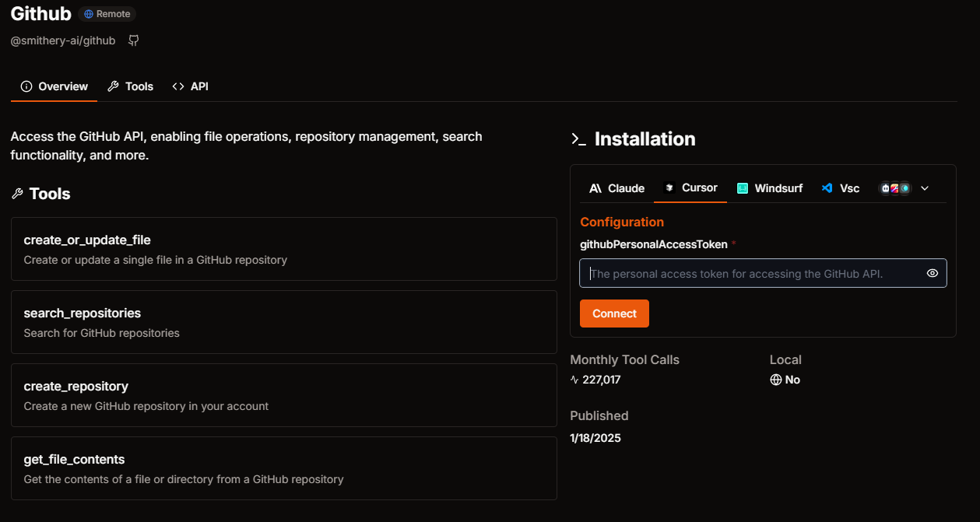Open the API tab
980x522 pixels.
(191, 86)
